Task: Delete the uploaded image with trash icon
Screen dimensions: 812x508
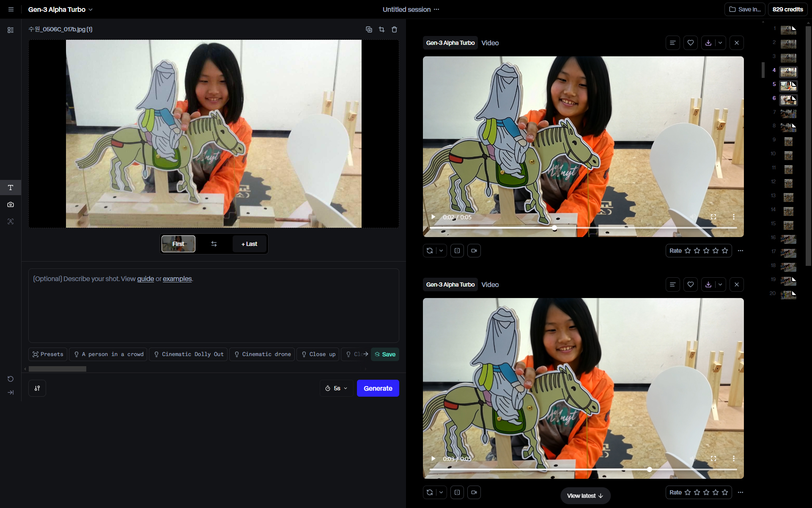Action: [x=394, y=29]
